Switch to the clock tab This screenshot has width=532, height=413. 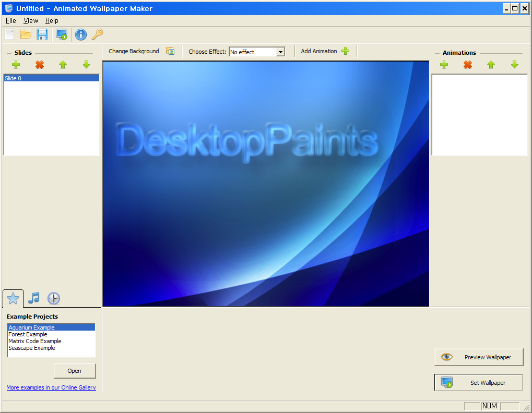pyautogui.click(x=54, y=298)
